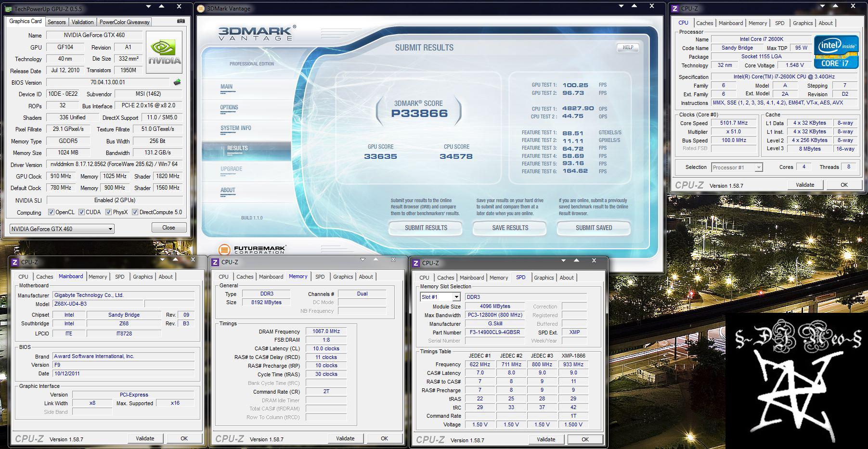Select SYSTEM INFO in 3DMark menu

(236, 128)
